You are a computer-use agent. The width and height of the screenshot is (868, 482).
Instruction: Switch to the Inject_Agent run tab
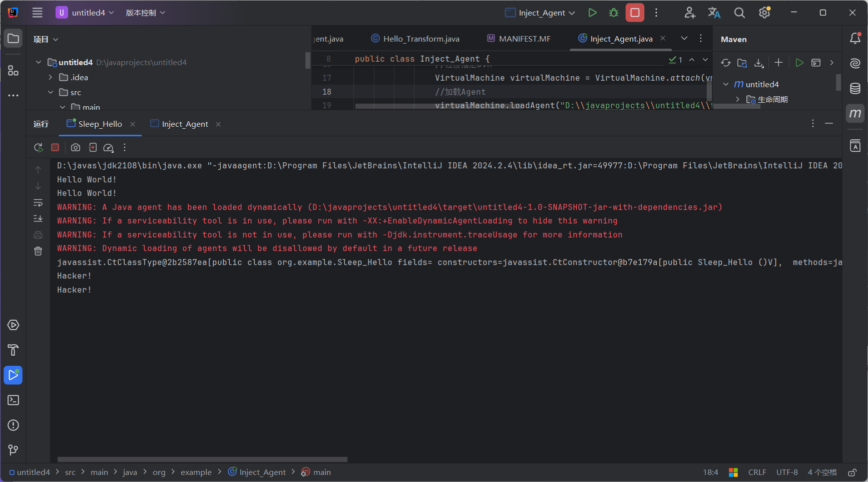tap(185, 124)
